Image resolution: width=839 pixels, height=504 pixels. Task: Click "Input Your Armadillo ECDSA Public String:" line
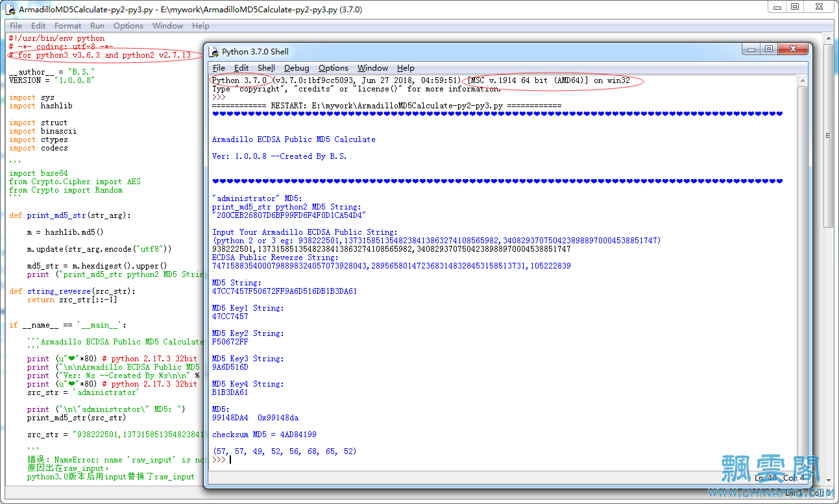pyautogui.click(x=304, y=232)
